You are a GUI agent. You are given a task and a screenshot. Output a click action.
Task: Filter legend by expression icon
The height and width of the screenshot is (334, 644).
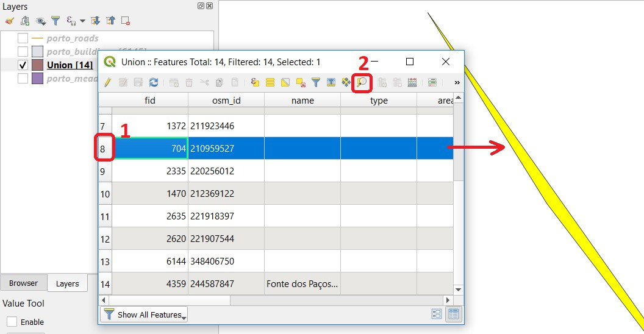point(71,21)
